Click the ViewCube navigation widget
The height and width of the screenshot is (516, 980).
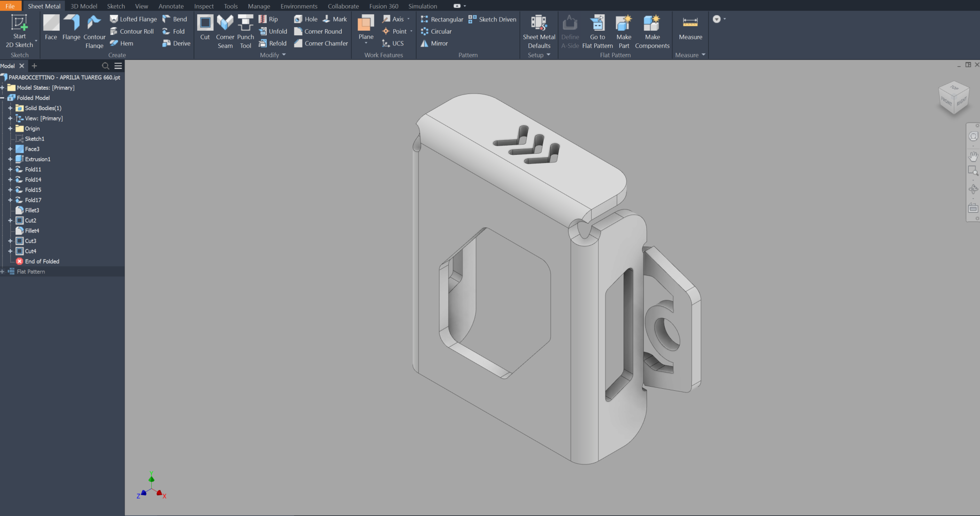pos(953,98)
